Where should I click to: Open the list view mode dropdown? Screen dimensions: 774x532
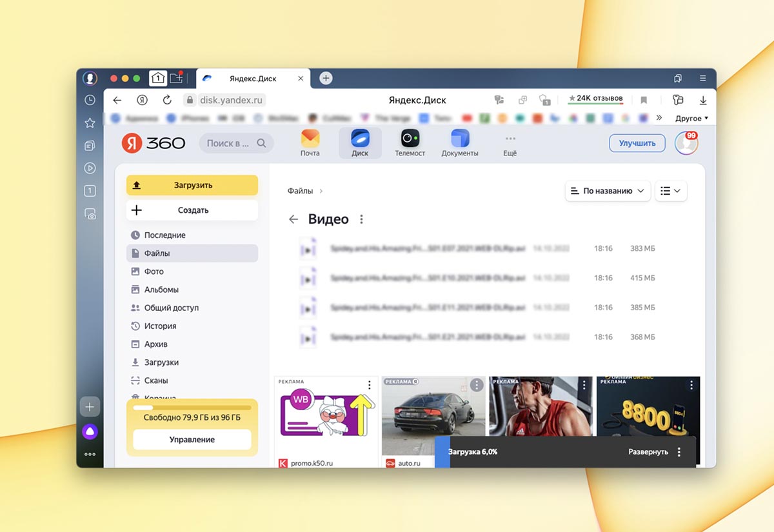click(x=671, y=191)
